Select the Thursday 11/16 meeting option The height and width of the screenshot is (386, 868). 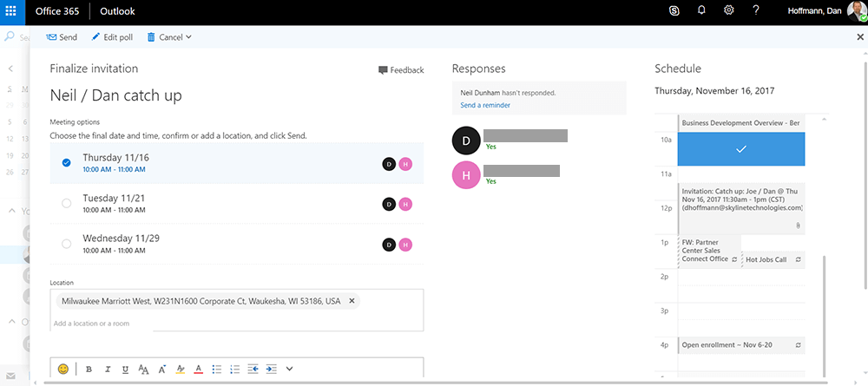coord(67,162)
